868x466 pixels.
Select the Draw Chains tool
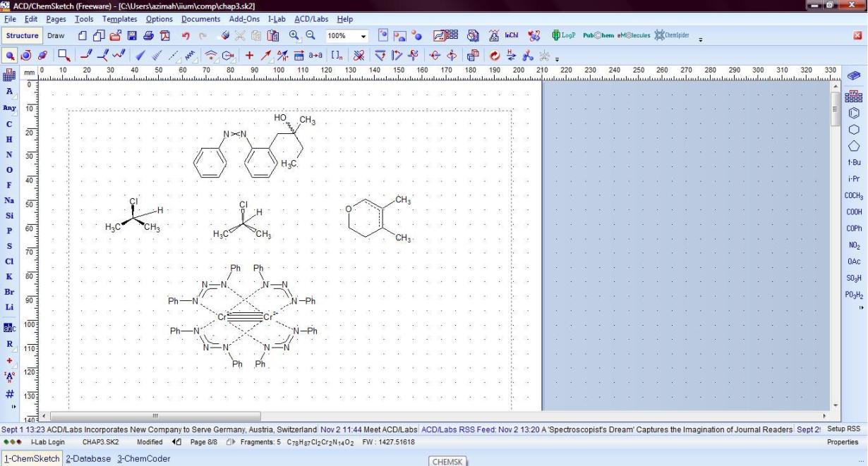[x=119, y=55]
